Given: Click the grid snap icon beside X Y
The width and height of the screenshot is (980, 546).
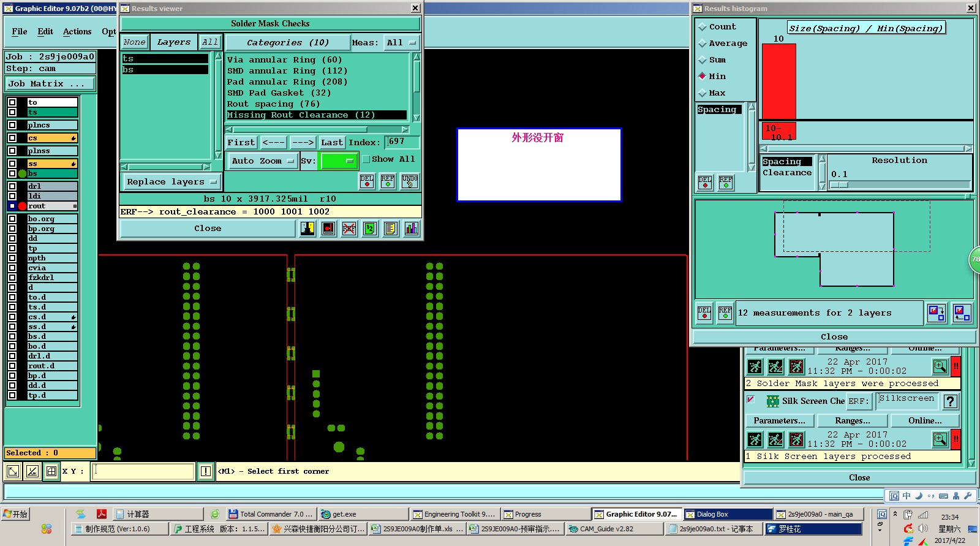Looking at the screenshot, I should pyautogui.click(x=51, y=471).
